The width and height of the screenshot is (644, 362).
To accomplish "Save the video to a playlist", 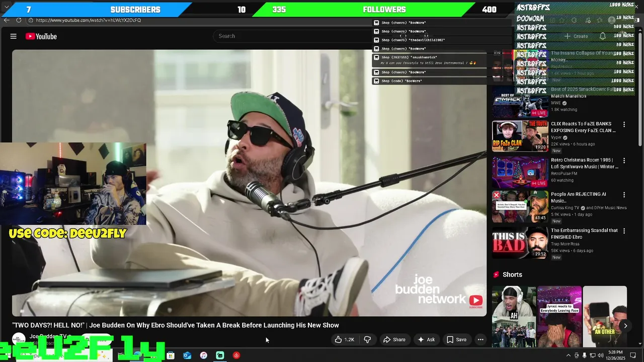I will pos(456,340).
